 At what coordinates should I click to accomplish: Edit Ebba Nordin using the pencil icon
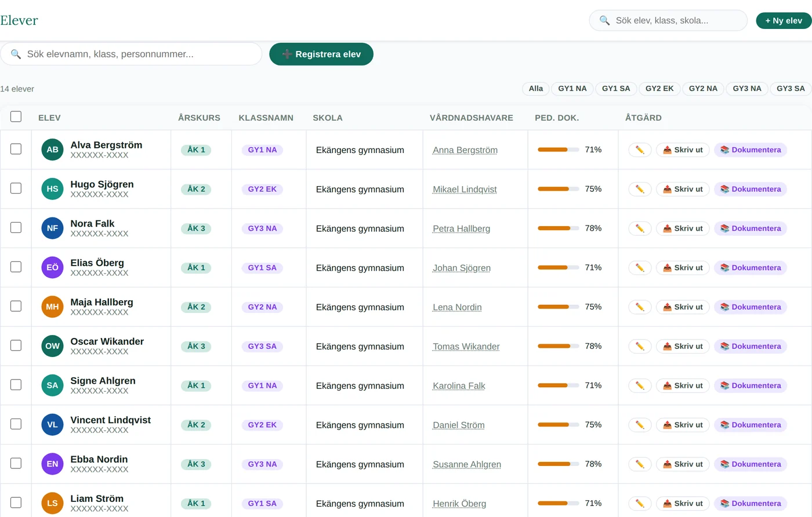point(640,464)
